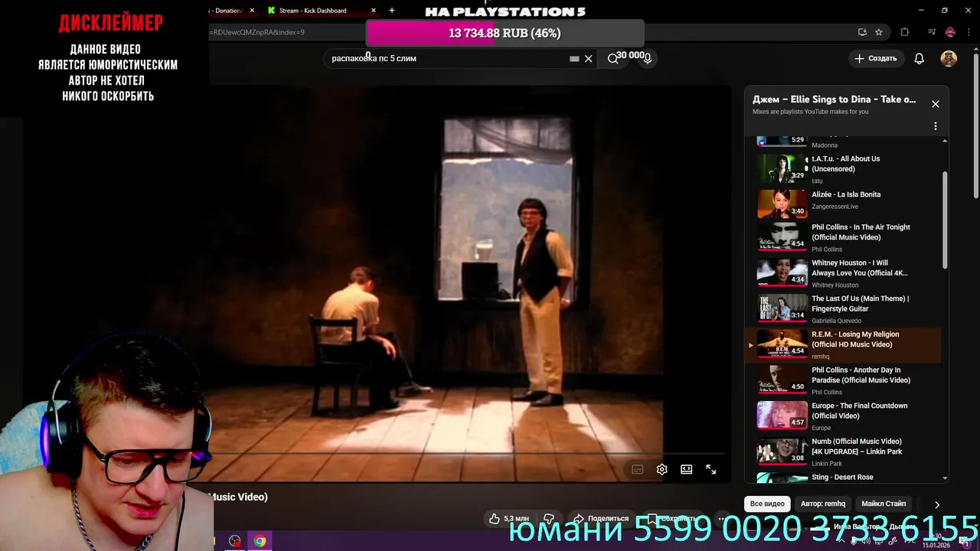Toggle theater mode in the player

(687, 469)
